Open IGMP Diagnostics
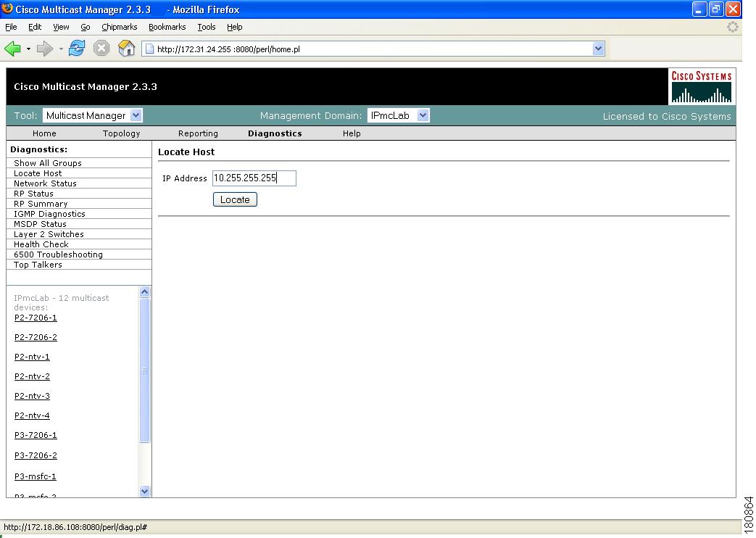Image resolution: width=756 pixels, height=538 pixels. pyautogui.click(x=79, y=214)
